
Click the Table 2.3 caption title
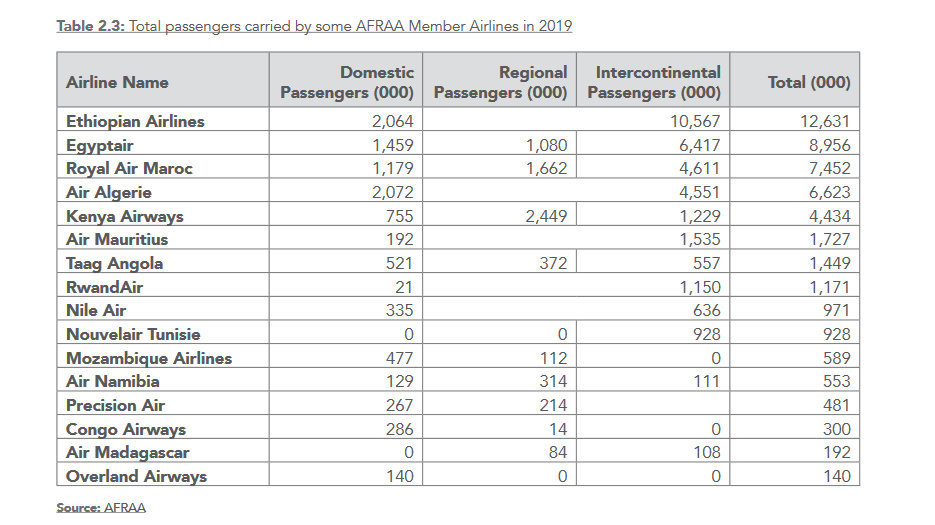point(314,26)
